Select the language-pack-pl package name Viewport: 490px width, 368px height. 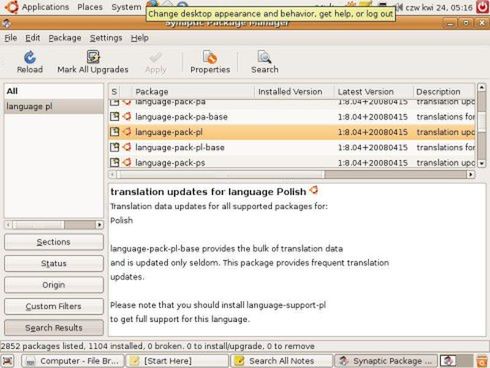pos(169,132)
